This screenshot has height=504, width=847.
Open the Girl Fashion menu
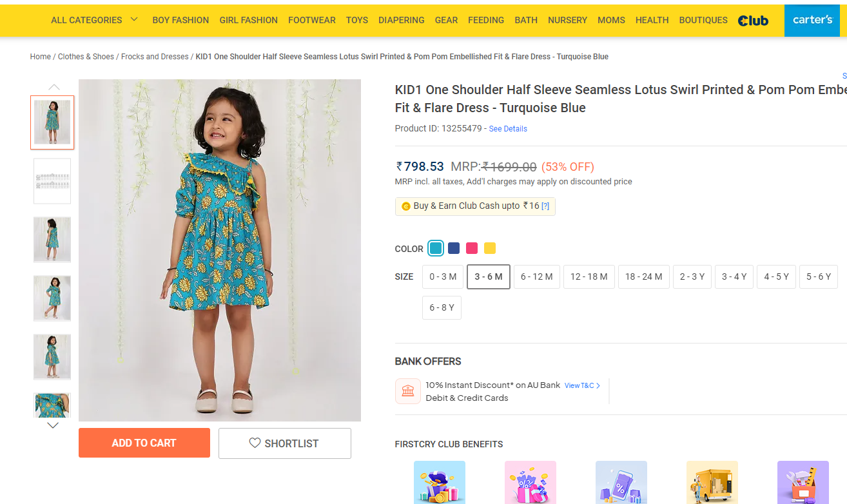coord(248,20)
